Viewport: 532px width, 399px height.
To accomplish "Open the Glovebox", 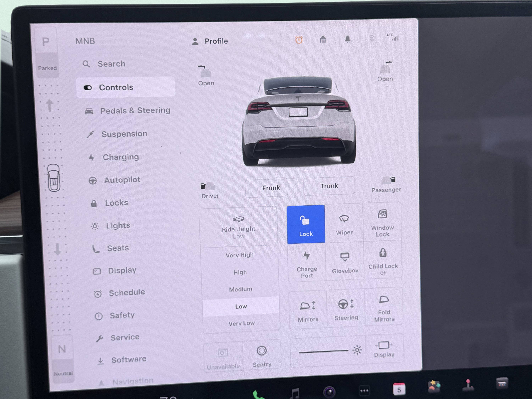I will [x=345, y=262].
